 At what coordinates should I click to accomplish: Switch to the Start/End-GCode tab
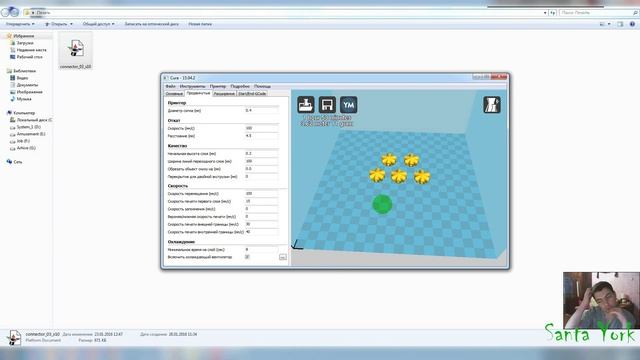pyautogui.click(x=252, y=94)
